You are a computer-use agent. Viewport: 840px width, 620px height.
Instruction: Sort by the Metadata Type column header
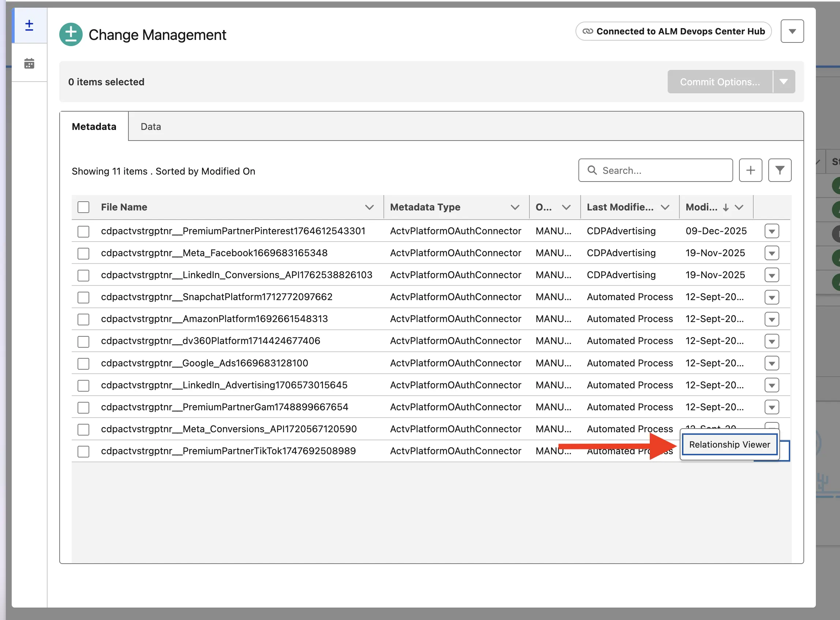[425, 207]
